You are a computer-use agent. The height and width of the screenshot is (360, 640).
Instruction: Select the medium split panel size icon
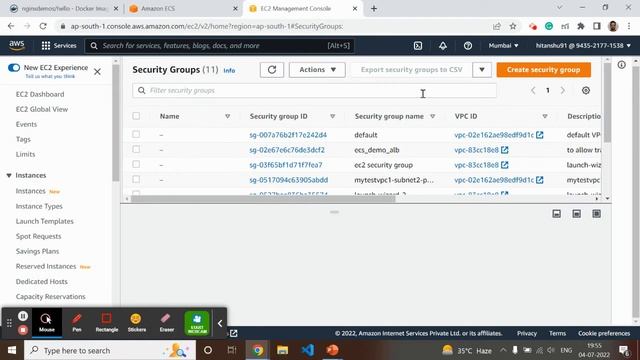[576, 214]
